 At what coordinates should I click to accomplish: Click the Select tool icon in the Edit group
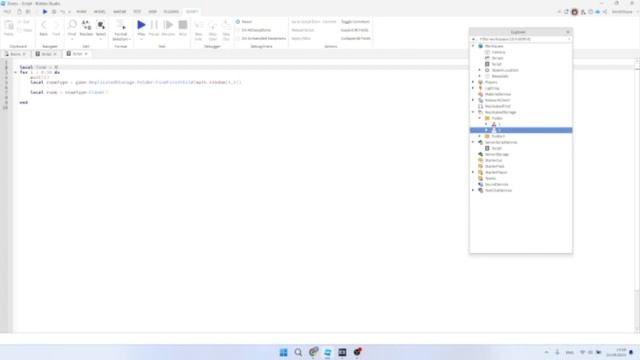point(101,25)
